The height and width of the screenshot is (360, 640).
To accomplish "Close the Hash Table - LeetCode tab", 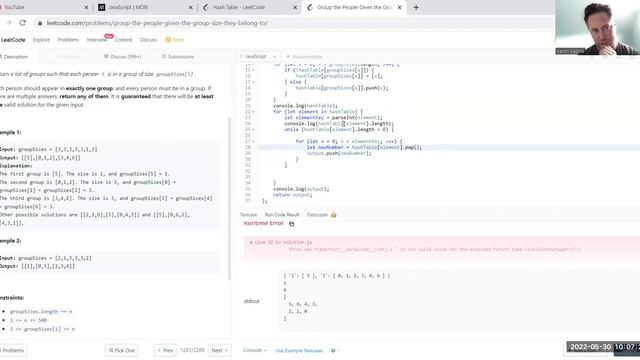I will [295, 7].
